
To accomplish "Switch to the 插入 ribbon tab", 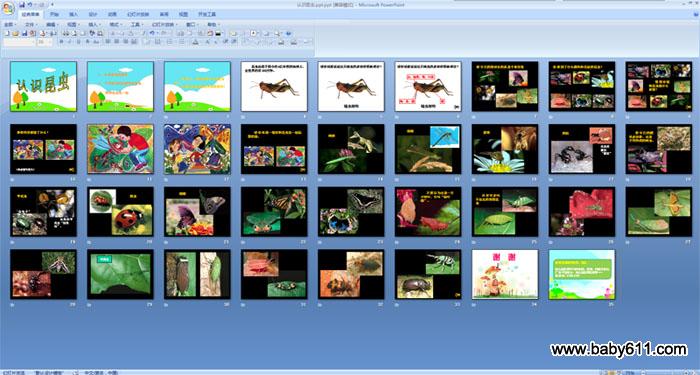I will pos(73,14).
